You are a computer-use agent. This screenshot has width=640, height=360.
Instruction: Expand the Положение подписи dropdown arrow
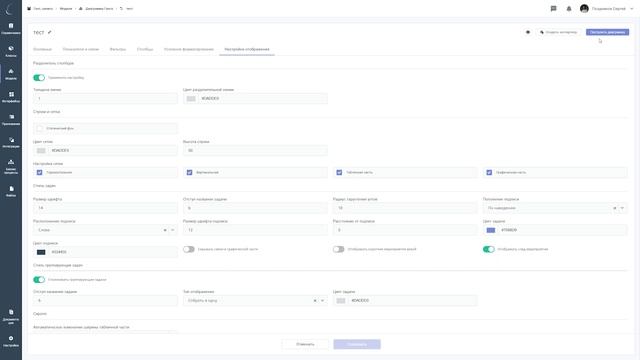pyautogui.click(x=622, y=208)
